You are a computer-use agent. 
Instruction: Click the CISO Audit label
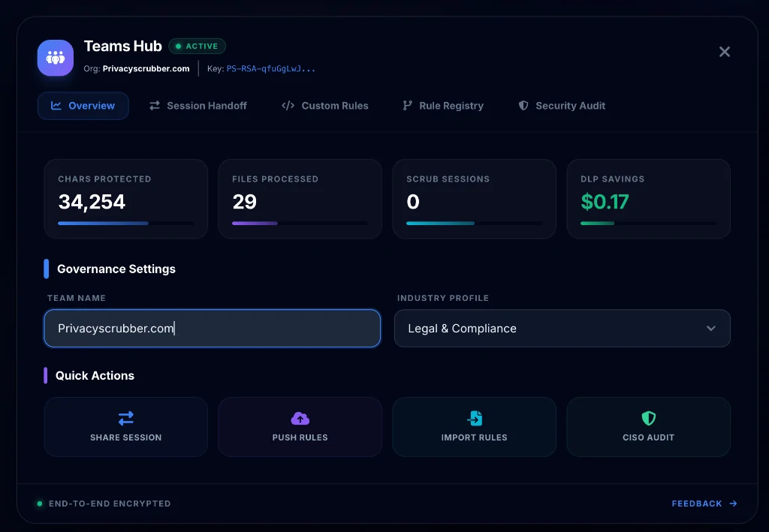[x=648, y=437]
